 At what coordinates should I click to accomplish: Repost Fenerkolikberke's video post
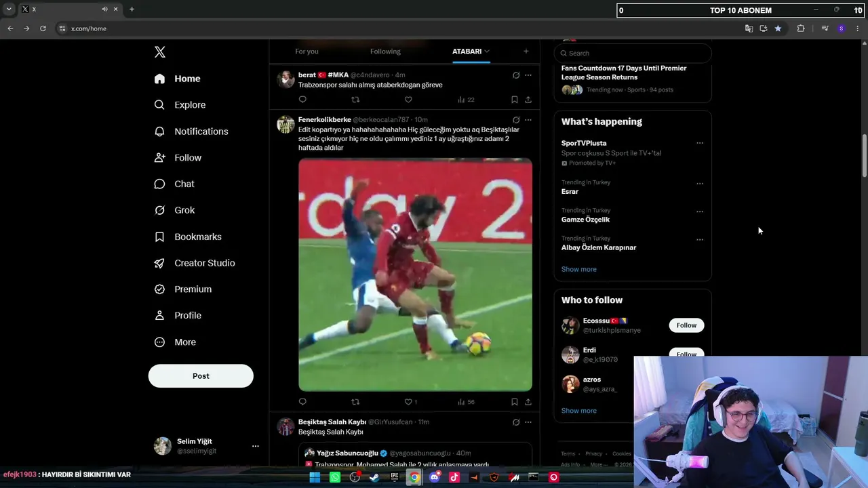(x=355, y=402)
